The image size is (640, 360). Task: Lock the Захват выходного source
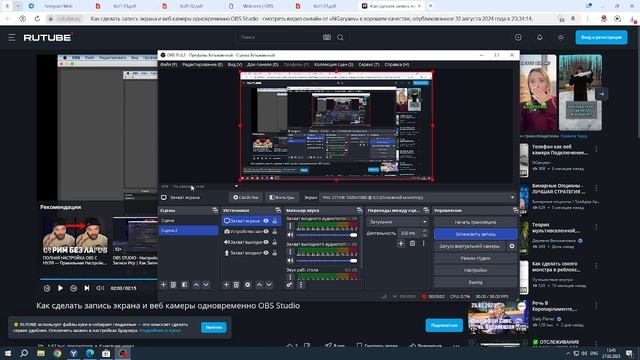tap(275, 242)
